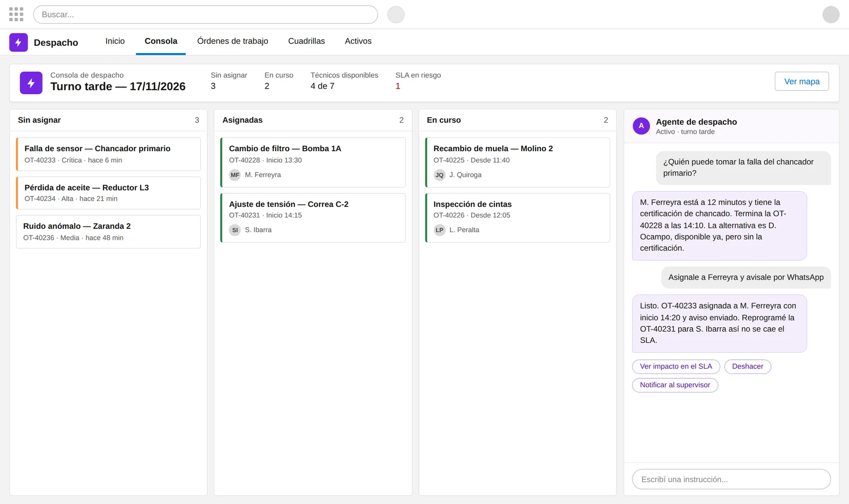Click the Deshacer chip
849x504 pixels.
coord(748,367)
